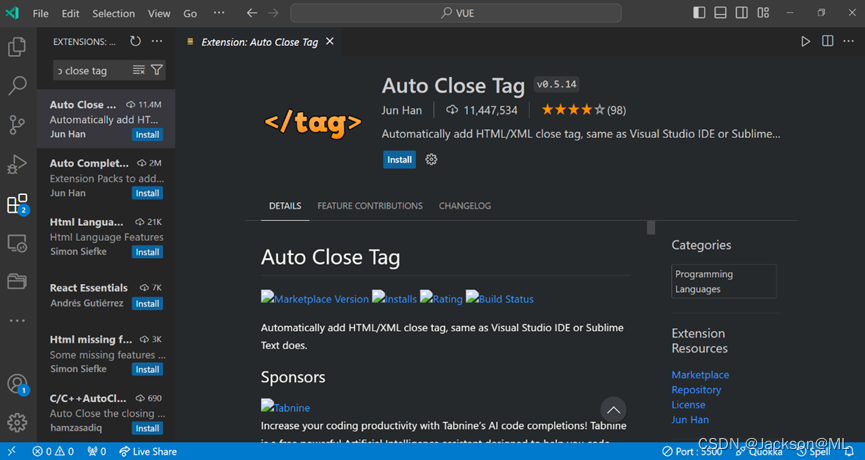Go back with the left arrow
Viewport: 865px width, 460px height.
click(252, 13)
